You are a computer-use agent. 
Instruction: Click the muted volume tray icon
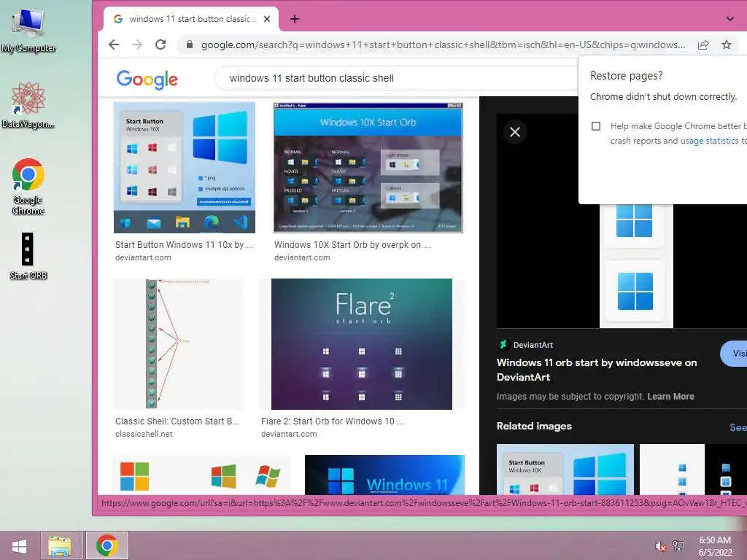pos(660,546)
